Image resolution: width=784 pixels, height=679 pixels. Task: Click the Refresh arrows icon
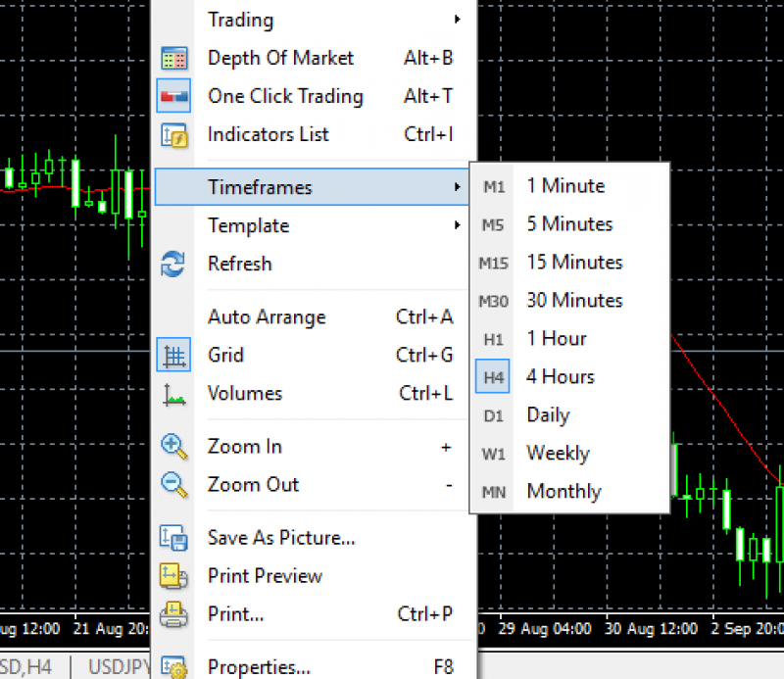point(173,264)
